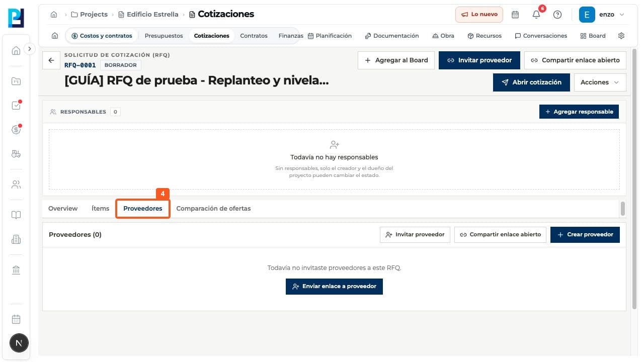Open the calendar icon at sidebar bottom
This screenshot has height=362, width=644.
pos(16,319)
